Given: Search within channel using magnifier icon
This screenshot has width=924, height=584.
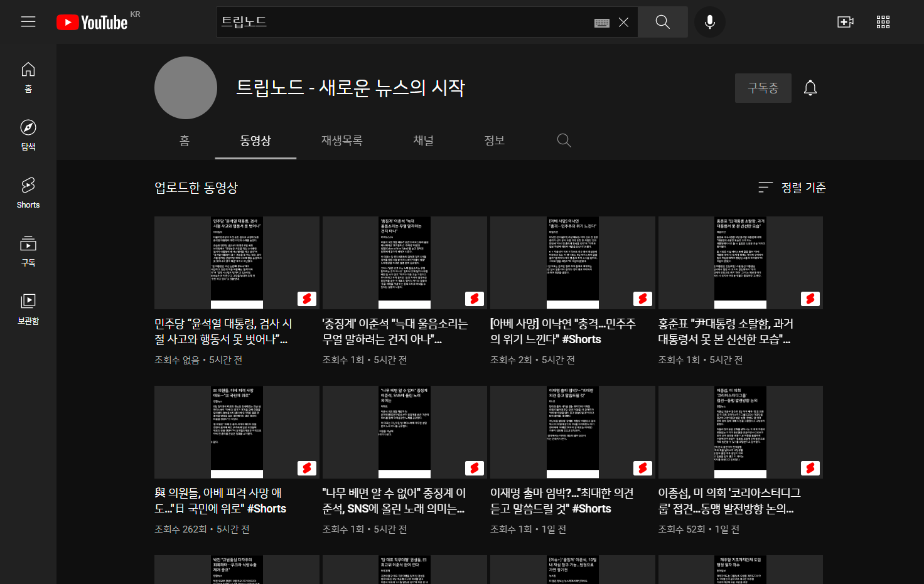Looking at the screenshot, I should (564, 141).
